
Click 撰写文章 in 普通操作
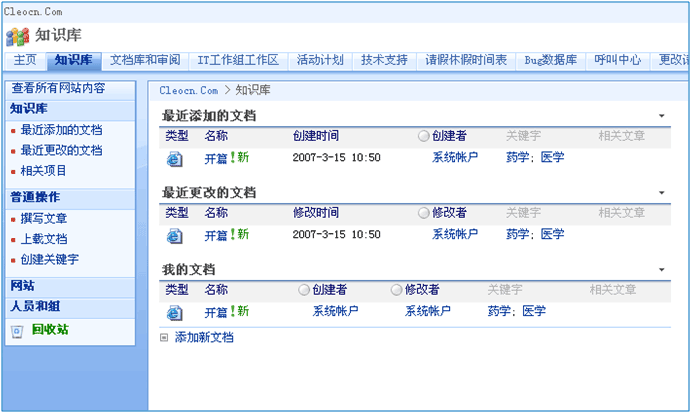point(44,218)
